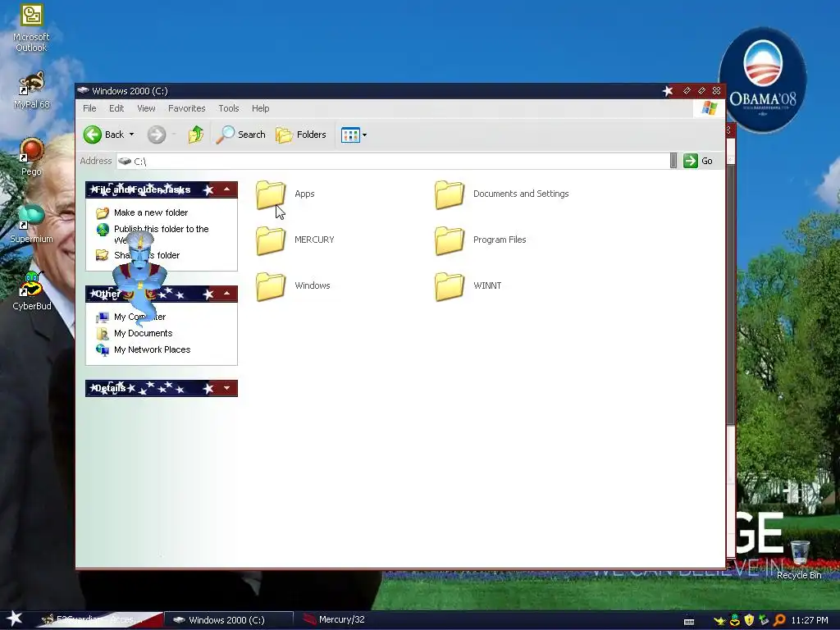Switch to Windows 2000 (C:) taskbar button
Image resolution: width=840 pixels, height=630 pixels.
coord(228,620)
